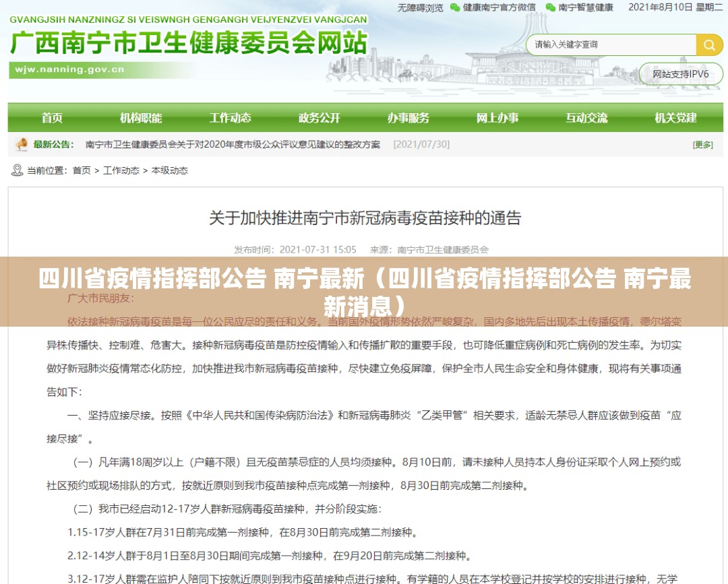Click the WeChat icon beside 健康南宁官方微信
Viewport: 728px width, 584px height.
(x=455, y=7)
